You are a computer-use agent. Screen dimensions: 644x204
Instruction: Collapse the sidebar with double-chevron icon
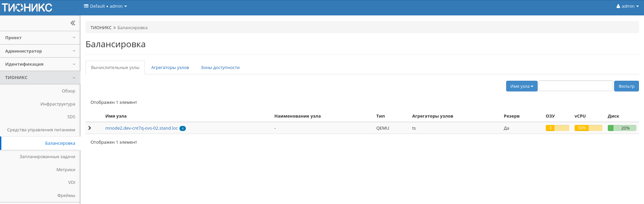pos(73,23)
